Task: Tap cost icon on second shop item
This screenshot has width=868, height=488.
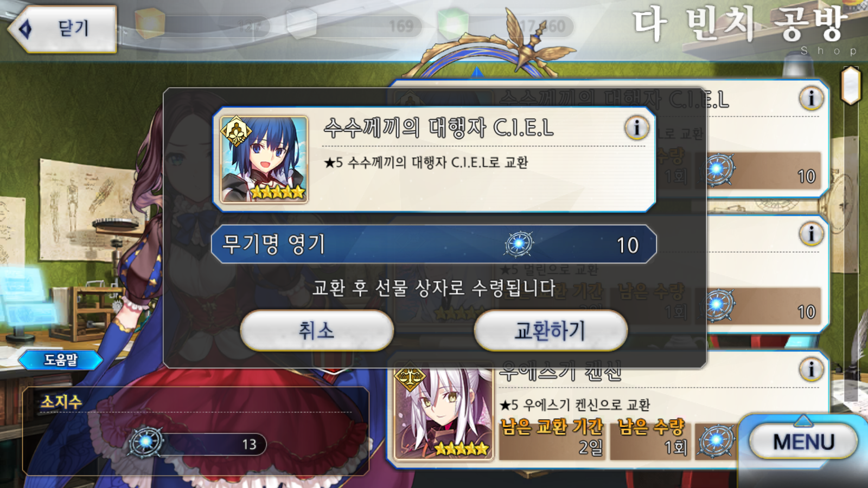Action: tap(717, 305)
